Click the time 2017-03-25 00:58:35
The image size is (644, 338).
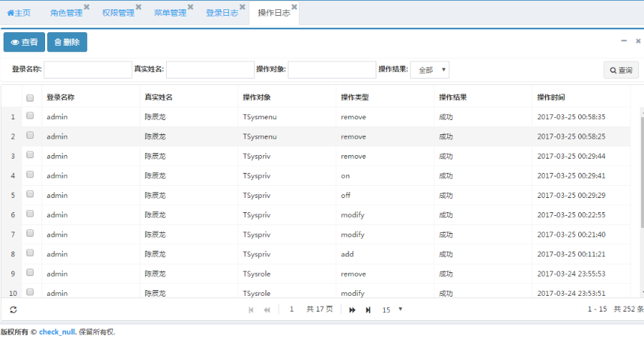[x=571, y=117]
